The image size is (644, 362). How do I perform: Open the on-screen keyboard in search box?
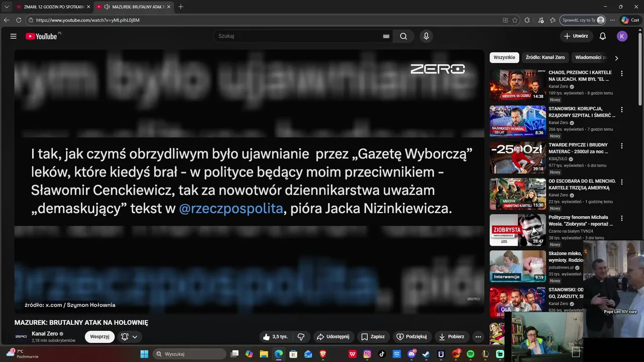(386, 36)
